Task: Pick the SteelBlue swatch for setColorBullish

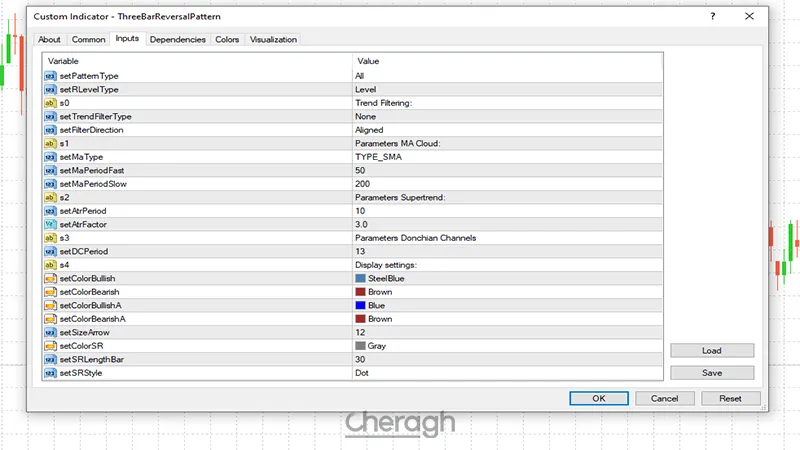Action: [361, 278]
